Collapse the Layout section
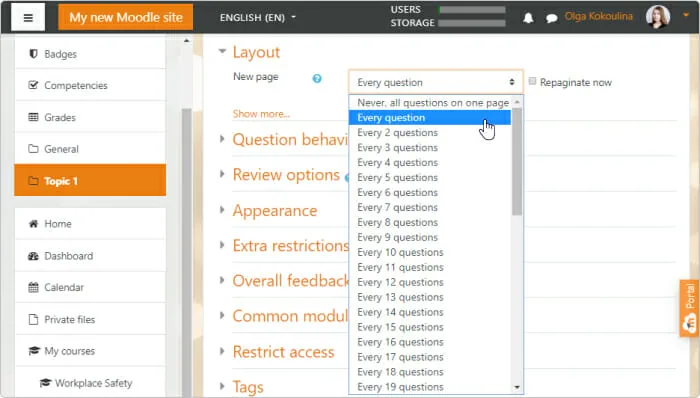The image size is (700, 398). click(x=222, y=51)
